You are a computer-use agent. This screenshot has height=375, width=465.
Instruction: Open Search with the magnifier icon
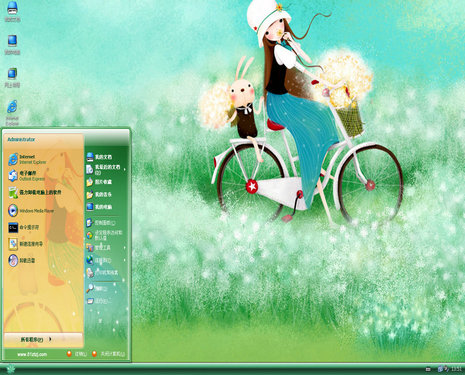point(97,288)
